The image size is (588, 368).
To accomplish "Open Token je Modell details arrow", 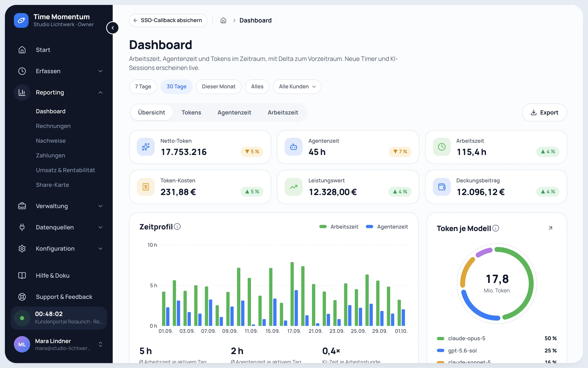I will pos(550,228).
